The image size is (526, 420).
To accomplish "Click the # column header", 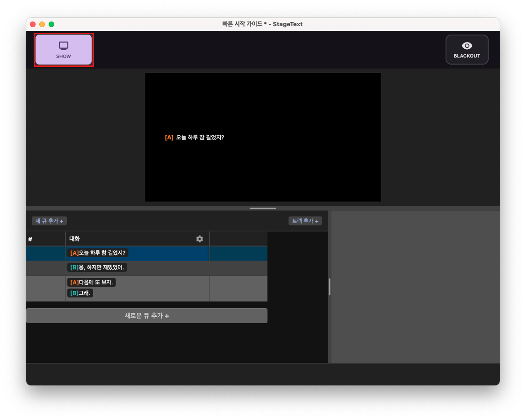I will pyautogui.click(x=30, y=239).
